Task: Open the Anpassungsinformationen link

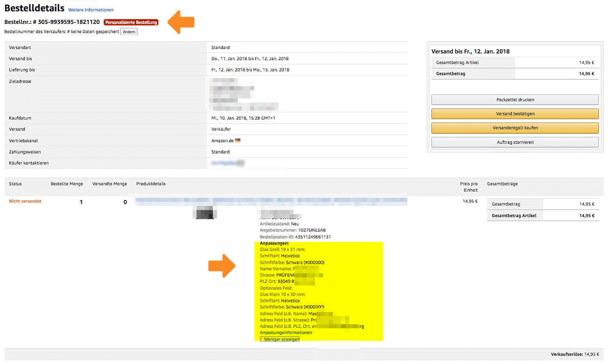Action: pos(286,332)
